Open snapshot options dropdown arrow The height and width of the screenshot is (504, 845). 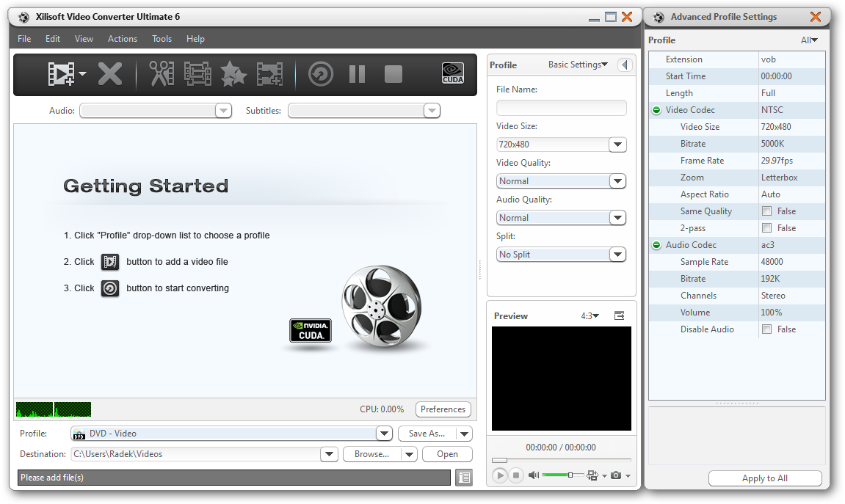pyautogui.click(x=628, y=475)
